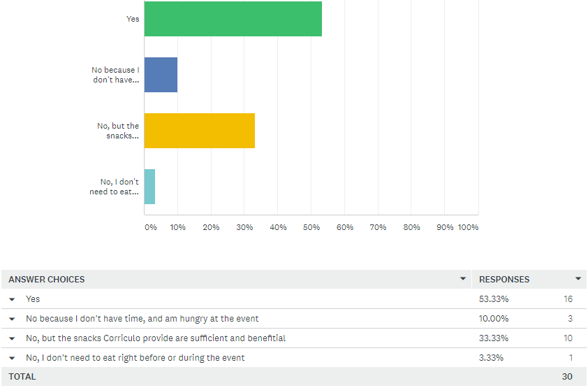Select the yellow snacks bar in chart
The image size is (588, 388).
[x=199, y=131]
